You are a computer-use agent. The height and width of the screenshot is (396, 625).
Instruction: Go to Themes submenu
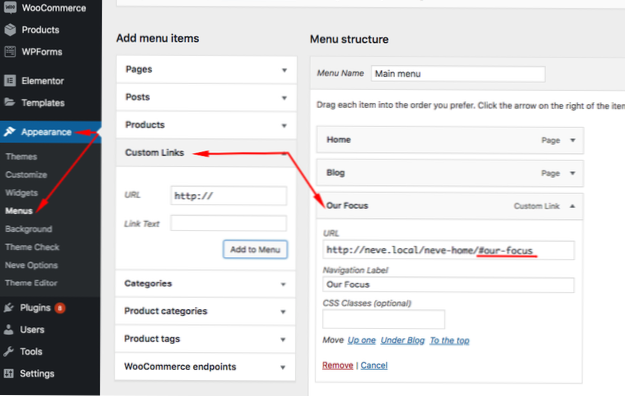click(21, 156)
